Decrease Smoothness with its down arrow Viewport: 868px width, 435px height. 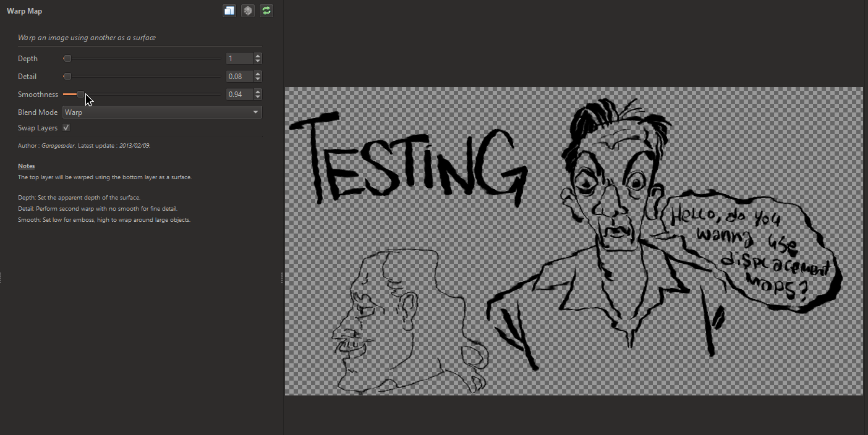point(258,98)
